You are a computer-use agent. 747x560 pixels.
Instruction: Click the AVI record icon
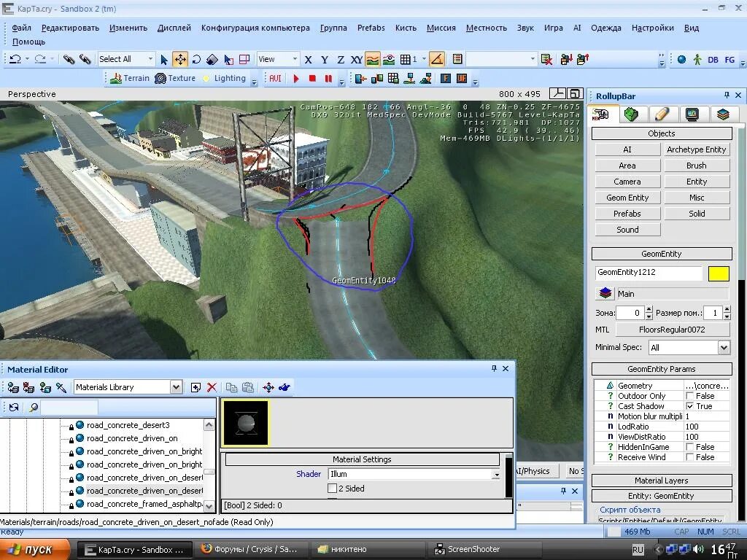275,79
